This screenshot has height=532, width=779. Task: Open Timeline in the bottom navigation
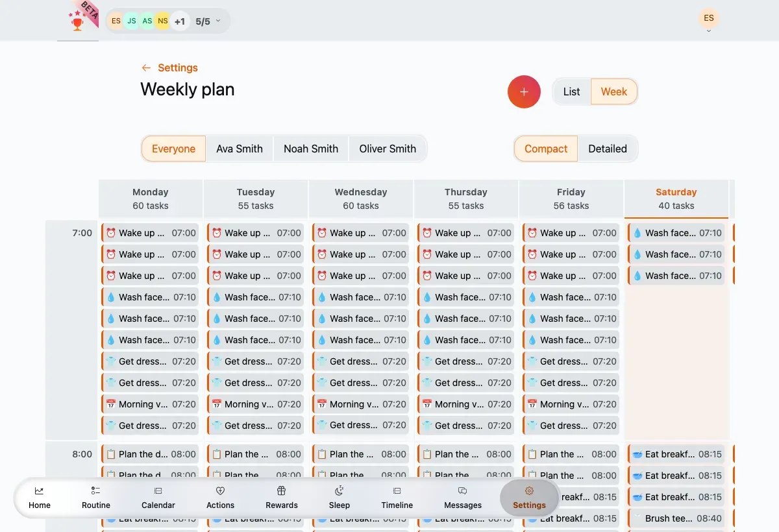click(x=397, y=498)
